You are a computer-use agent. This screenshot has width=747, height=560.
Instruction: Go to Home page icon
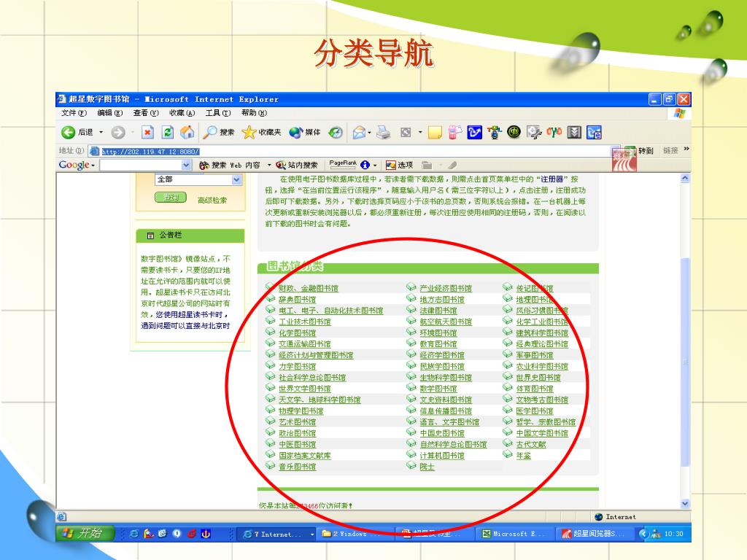(x=187, y=133)
